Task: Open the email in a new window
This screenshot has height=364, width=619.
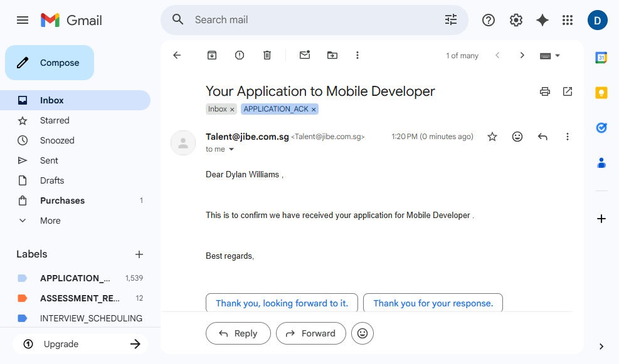Action: [x=568, y=91]
